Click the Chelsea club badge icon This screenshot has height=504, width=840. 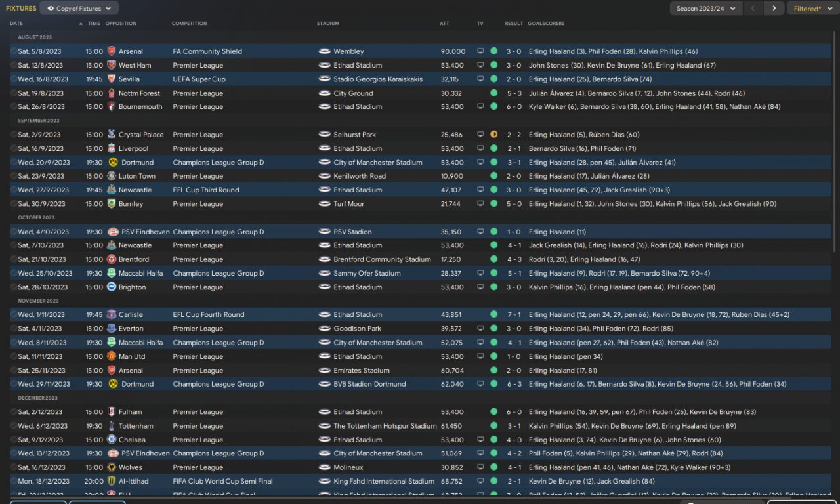(112, 440)
